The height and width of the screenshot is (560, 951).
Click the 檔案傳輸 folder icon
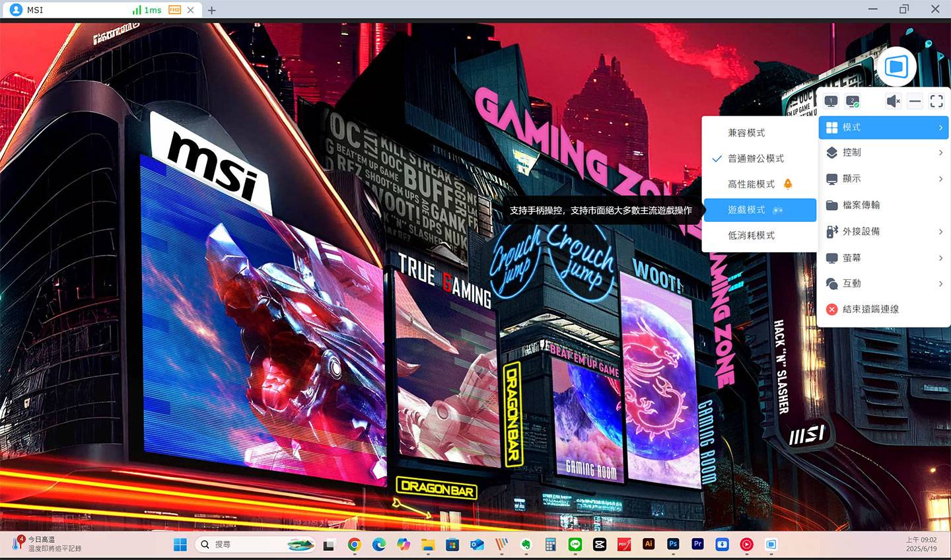pos(832,205)
